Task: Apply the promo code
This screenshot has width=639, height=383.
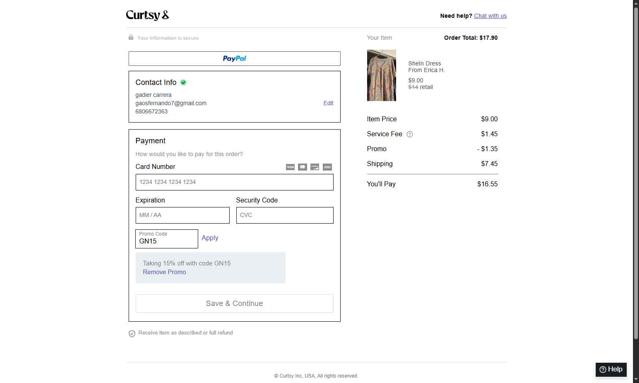Action: [210, 238]
